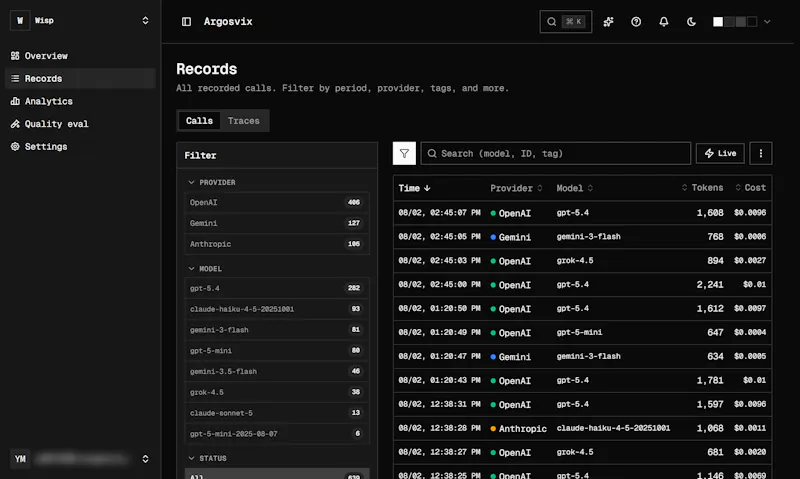Filter by Gemini provider
The image size is (800, 479).
[277, 223]
